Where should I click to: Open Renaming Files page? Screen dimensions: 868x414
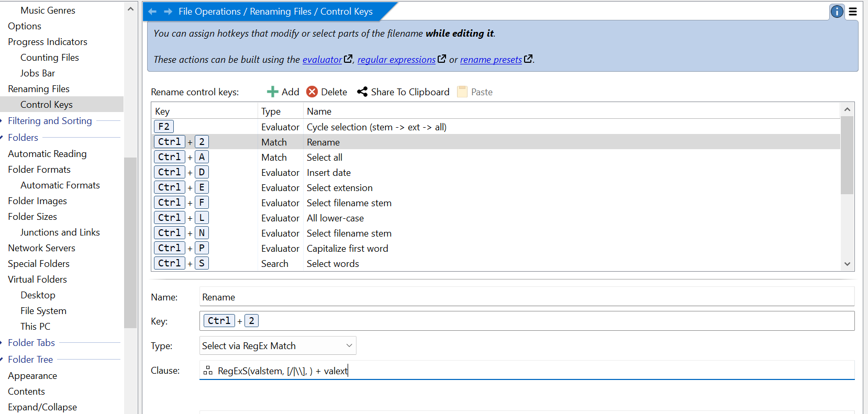tap(39, 89)
